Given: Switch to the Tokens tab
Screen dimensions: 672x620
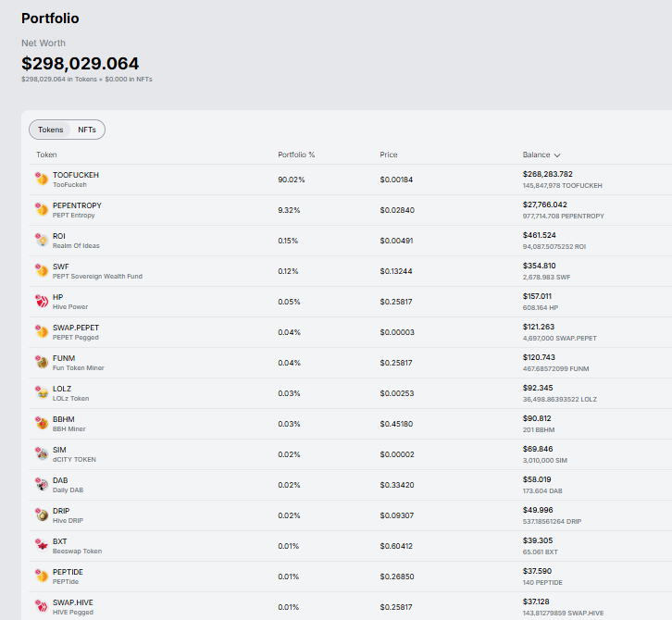Looking at the screenshot, I should pos(50,130).
